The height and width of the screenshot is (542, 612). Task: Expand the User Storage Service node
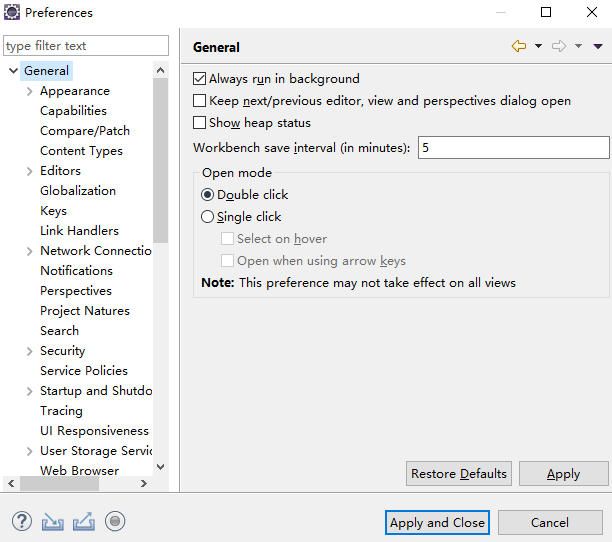click(x=30, y=451)
